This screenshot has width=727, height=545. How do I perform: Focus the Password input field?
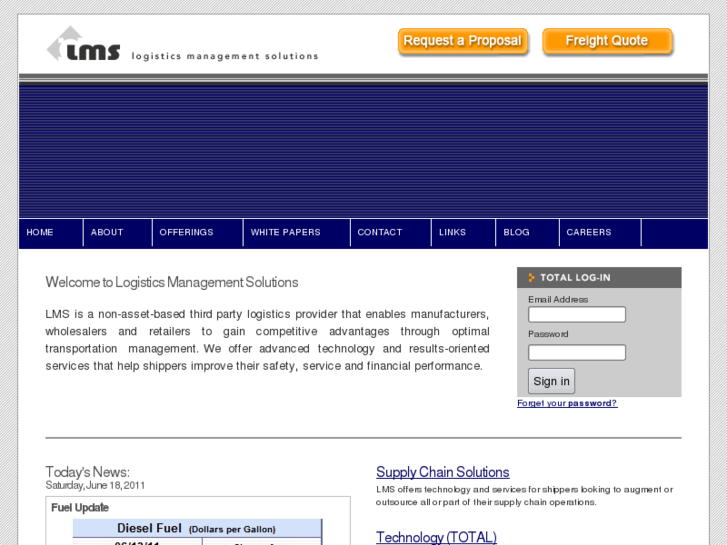[577, 353]
